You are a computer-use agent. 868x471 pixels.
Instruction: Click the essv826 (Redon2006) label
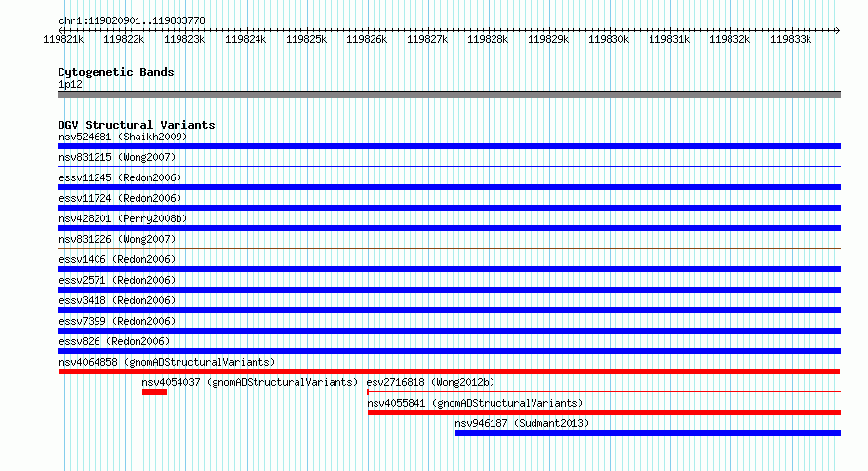coord(114,341)
